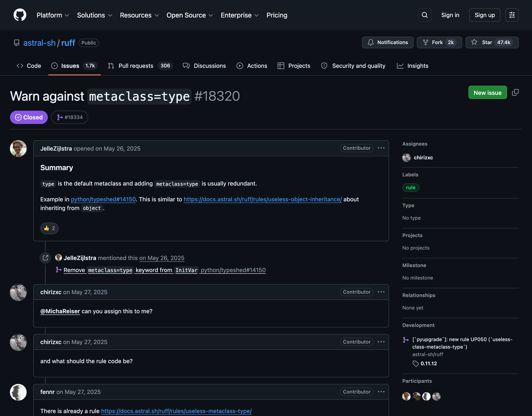Open the Enterprise dropdown
Image resolution: width=532 pixels, height=416 pixels.
[x=240, y=15]
